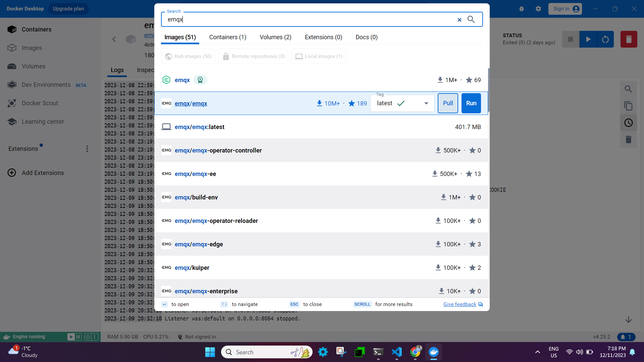This screenshot has width=644, height=362.
Task: Select emqx/emqx-edge result
Action: point(321,244)
